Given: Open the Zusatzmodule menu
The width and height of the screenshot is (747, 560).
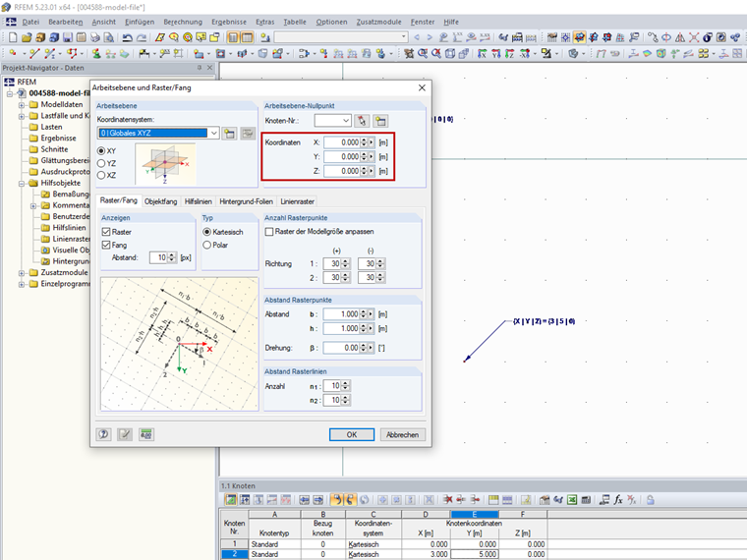Looking at the screenshot, I should point(378,22).
